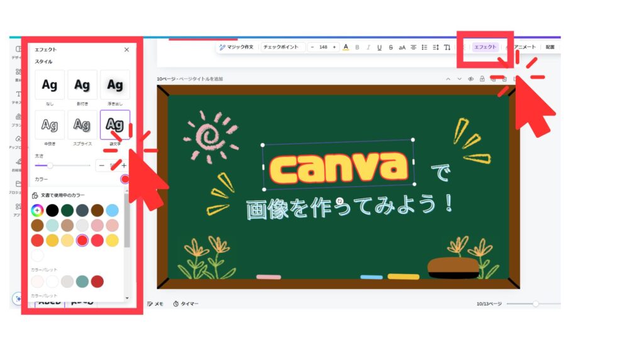This screenshot has height=362, width=644.
Task: Select the なし text style
Action: [x=50, y=85]
